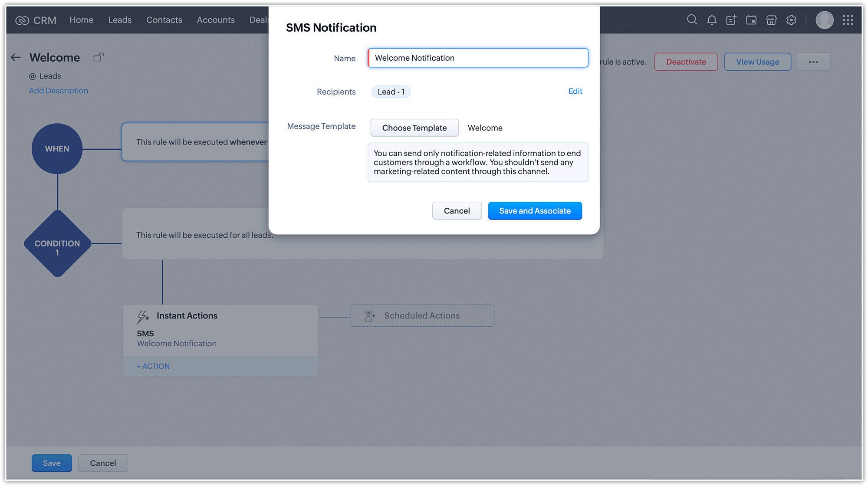Select the Choose Template dropdown
The image size is (868, 486).
[x=414, y=127]
